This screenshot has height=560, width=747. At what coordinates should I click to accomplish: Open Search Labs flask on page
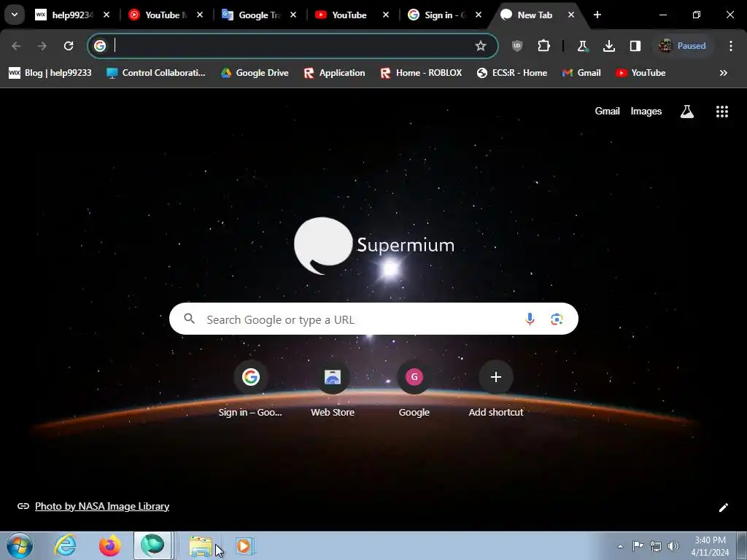(686, 112)
